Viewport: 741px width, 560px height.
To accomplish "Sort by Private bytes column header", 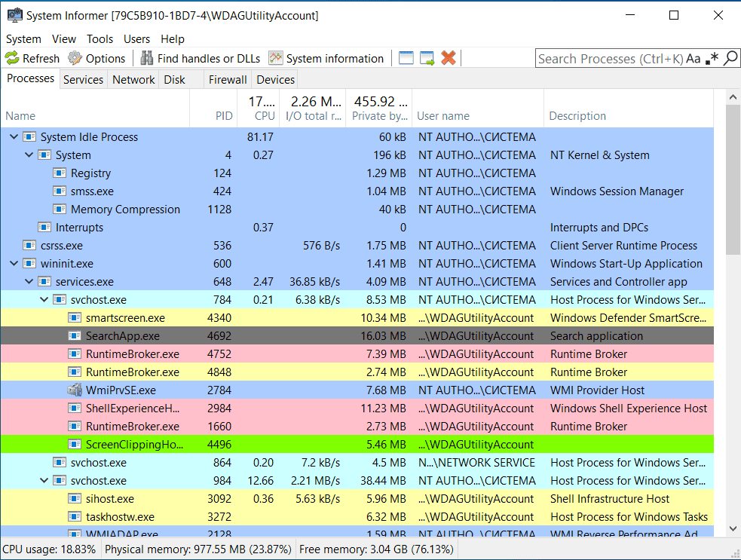I will tap(379, 109).
